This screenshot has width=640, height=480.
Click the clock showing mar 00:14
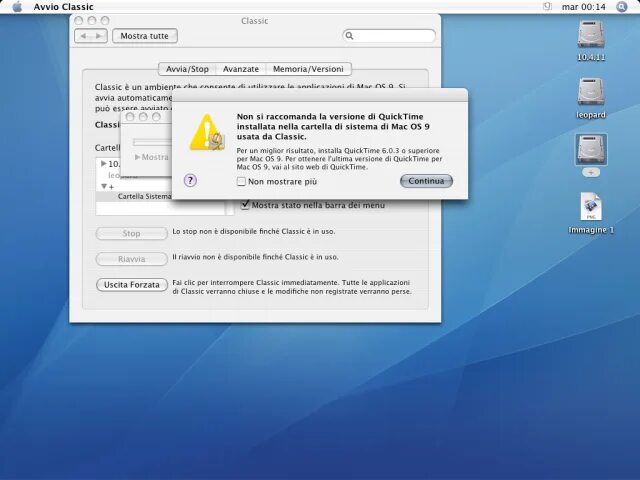tap(583, 7)
